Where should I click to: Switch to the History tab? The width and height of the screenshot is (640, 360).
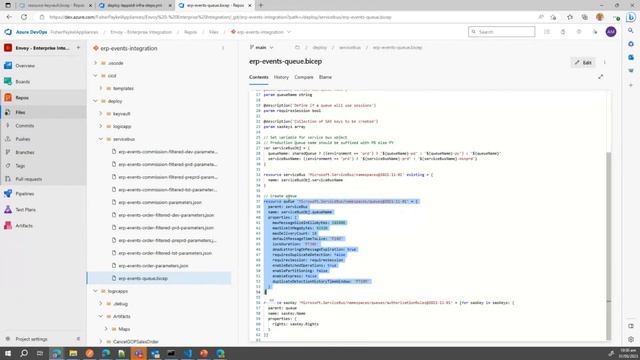281,77
